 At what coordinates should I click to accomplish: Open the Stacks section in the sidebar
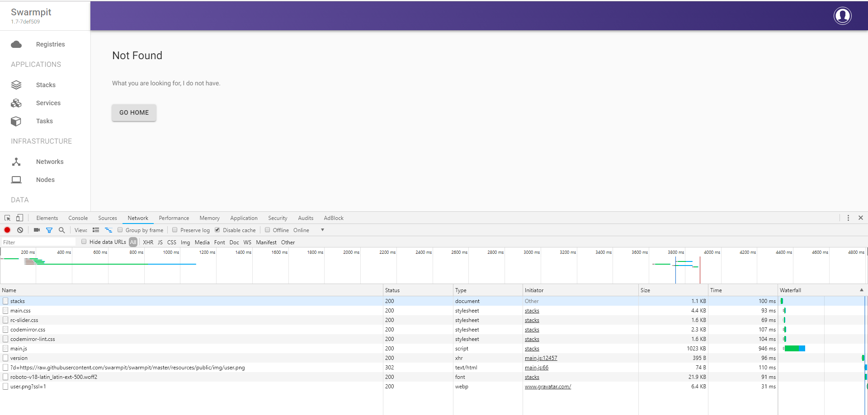point(45,85)
